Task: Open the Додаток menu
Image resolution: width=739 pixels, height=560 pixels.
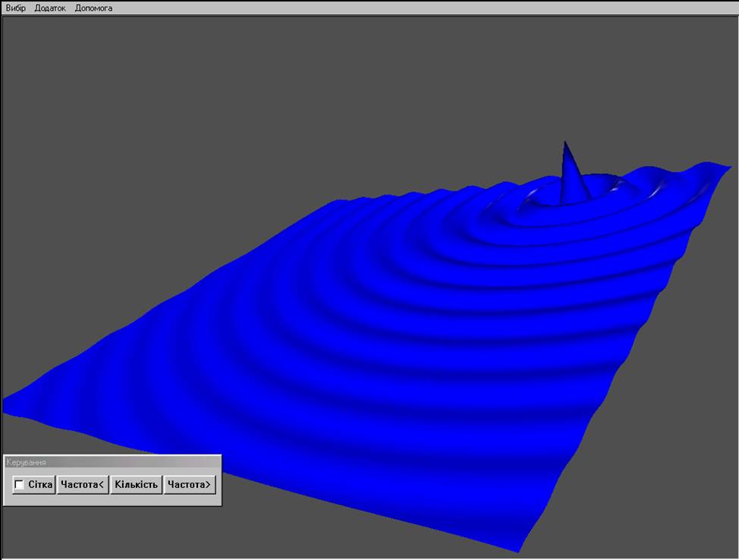Action: coord(50,8)
